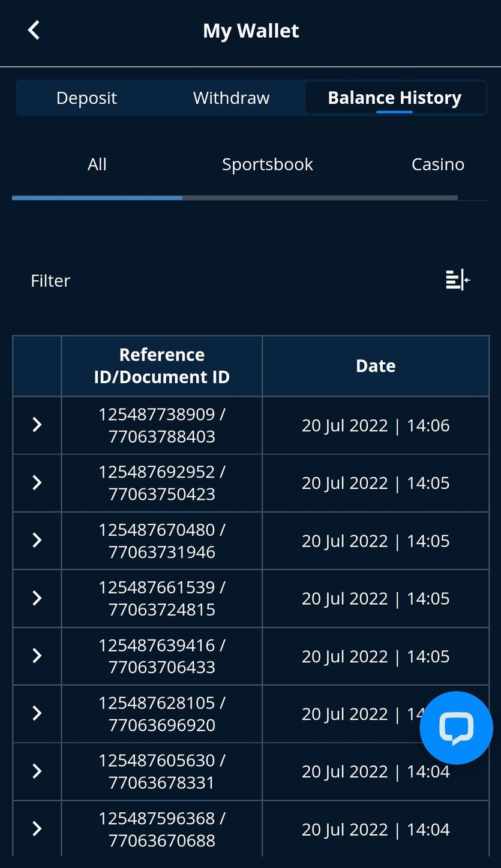Select the Balance History tab
The image size is (501, 868).
(395, 98)
